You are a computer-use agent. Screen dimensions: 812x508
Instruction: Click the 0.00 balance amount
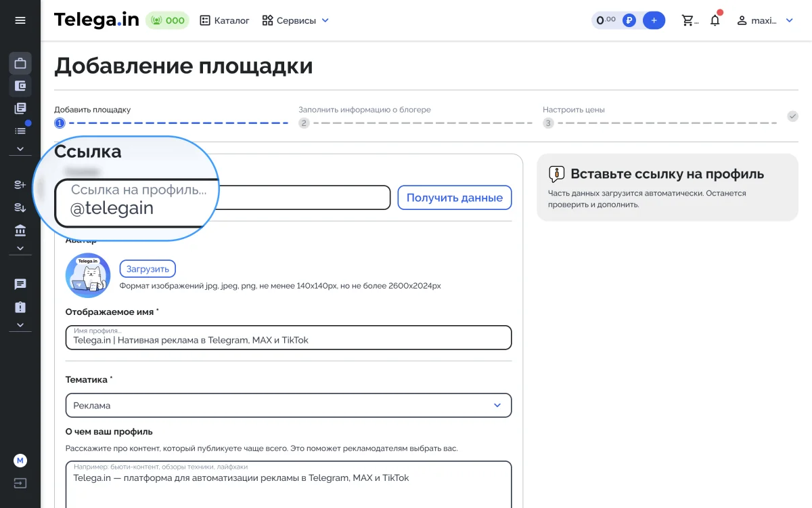point(606,20)
